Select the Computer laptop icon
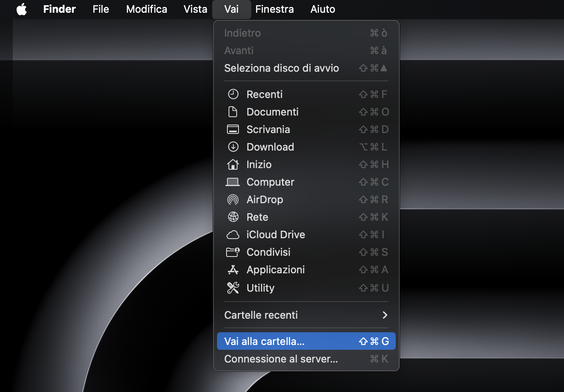The width and height of the screenshot is (564, 392). pos(233,182)
